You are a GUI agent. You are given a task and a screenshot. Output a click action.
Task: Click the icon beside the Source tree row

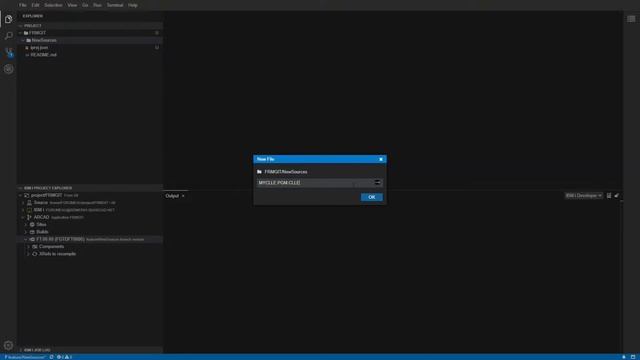tap(29, 202)
